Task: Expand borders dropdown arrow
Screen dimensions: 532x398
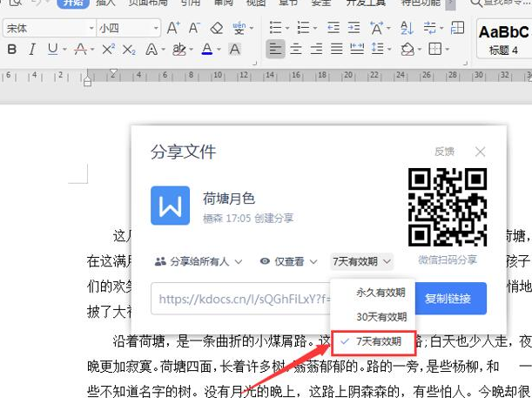Action: (x=448, y=50)
